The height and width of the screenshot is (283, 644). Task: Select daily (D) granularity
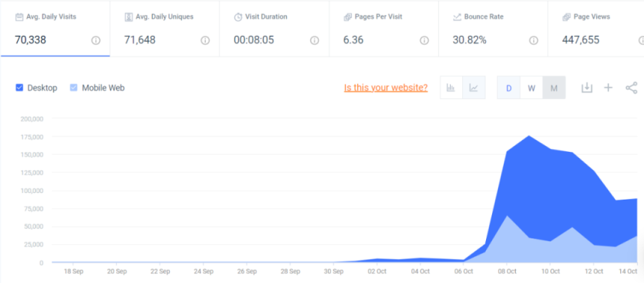click(508, 88)
